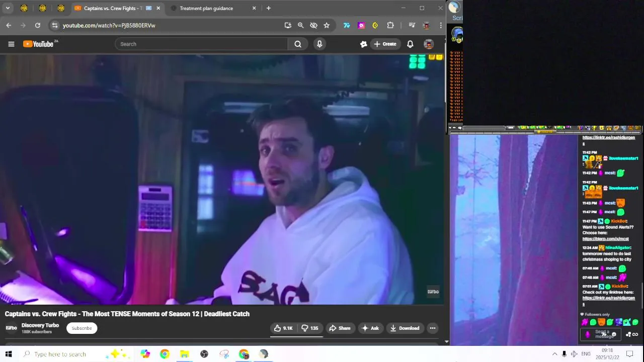This screenshot has width=644, height=362.
Task: Dislike the video with 135 dislikes
Action: 310,328
